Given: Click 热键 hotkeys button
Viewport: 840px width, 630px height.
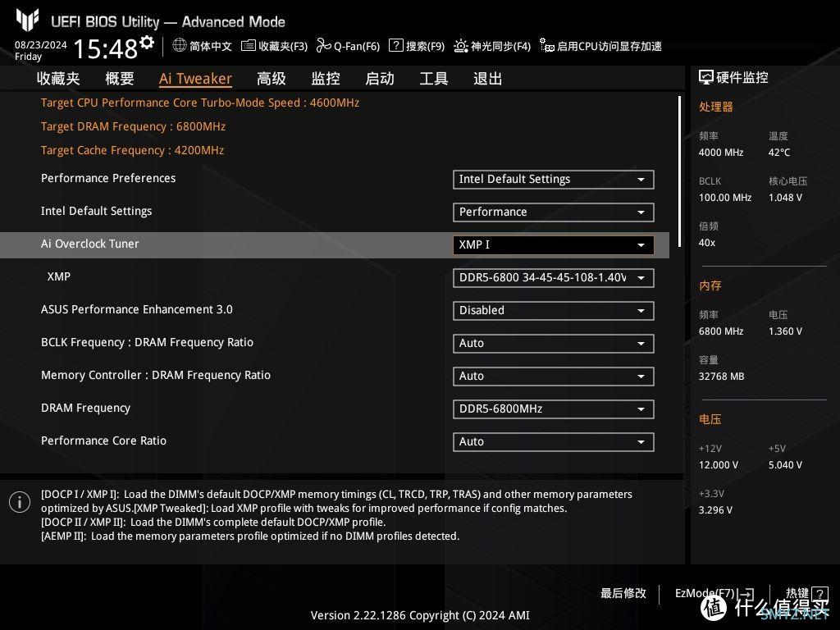Looking at the screenshot, I should pyautogui.click(x=807, y=593).
